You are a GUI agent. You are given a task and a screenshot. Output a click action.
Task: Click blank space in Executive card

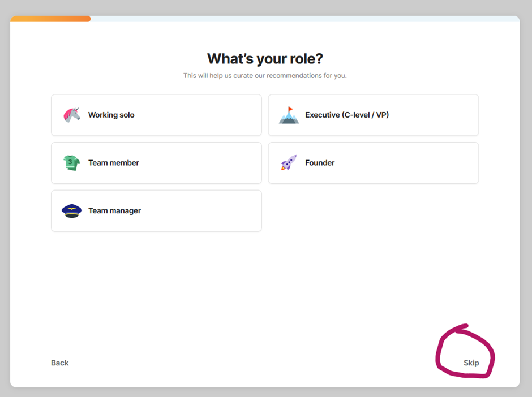[434, 115]
